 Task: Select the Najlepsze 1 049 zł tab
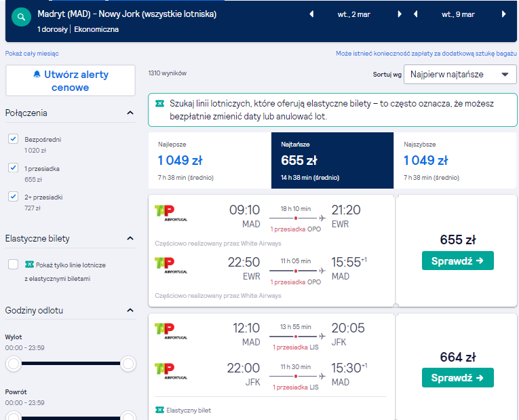(x=210, y=161)
